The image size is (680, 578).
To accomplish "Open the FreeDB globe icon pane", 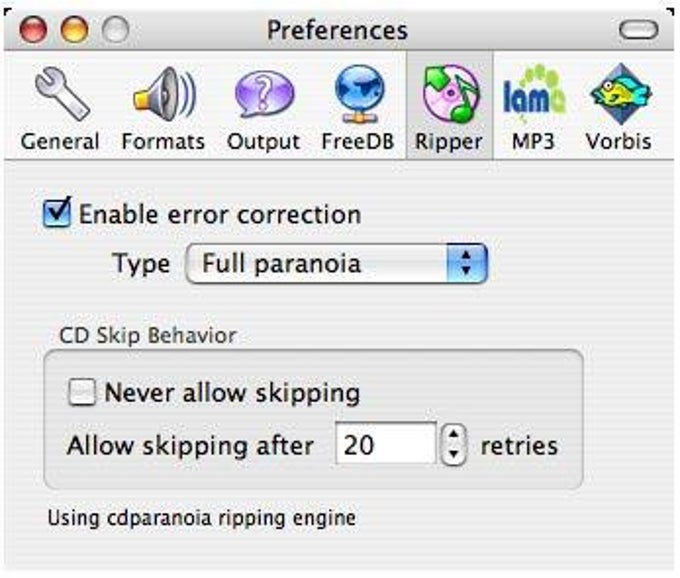I will [x=360, y=94].
